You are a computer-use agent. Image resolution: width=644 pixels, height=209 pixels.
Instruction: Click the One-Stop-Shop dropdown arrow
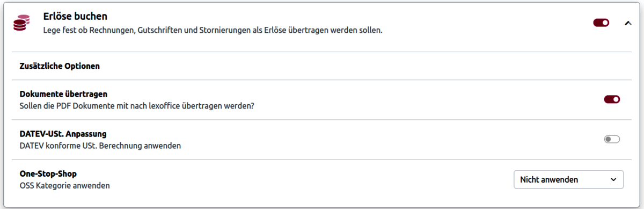pos(613,180)
